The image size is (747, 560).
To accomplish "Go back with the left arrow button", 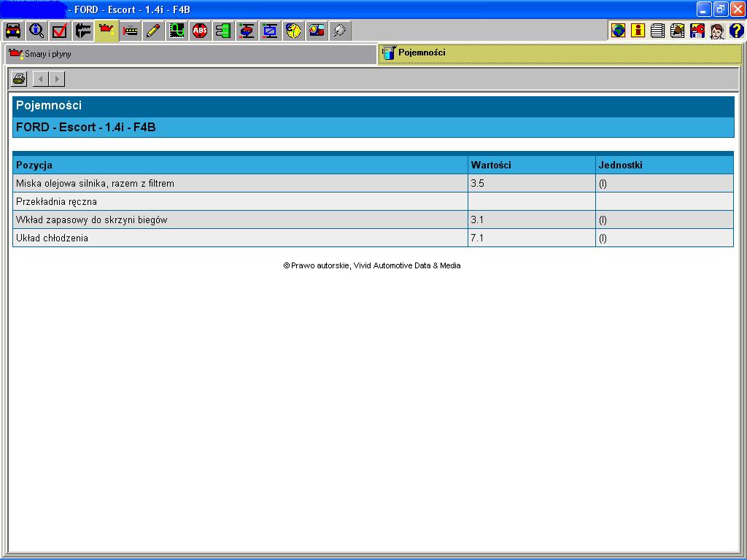I will point(41,79).
